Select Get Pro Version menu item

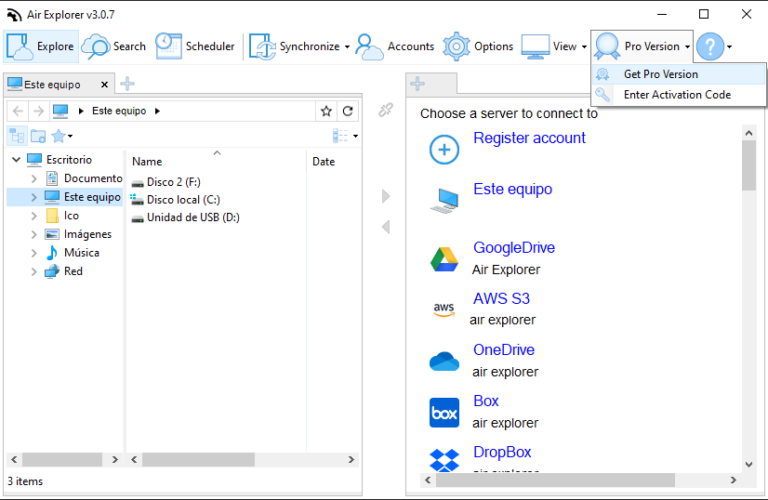pyautogui.click(x=660, y=74)
